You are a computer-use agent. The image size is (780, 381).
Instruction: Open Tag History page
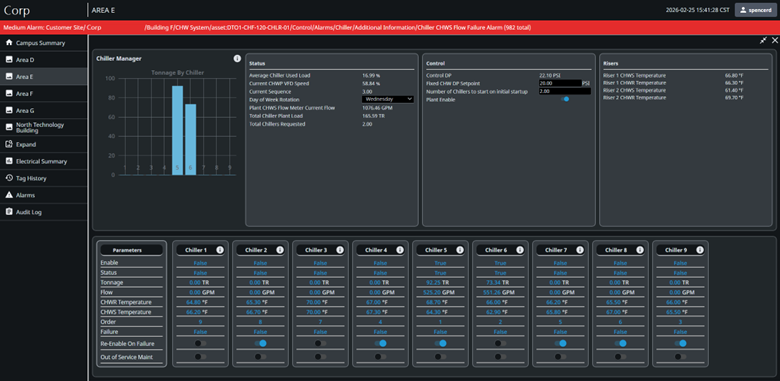click(x=43, y=178)
